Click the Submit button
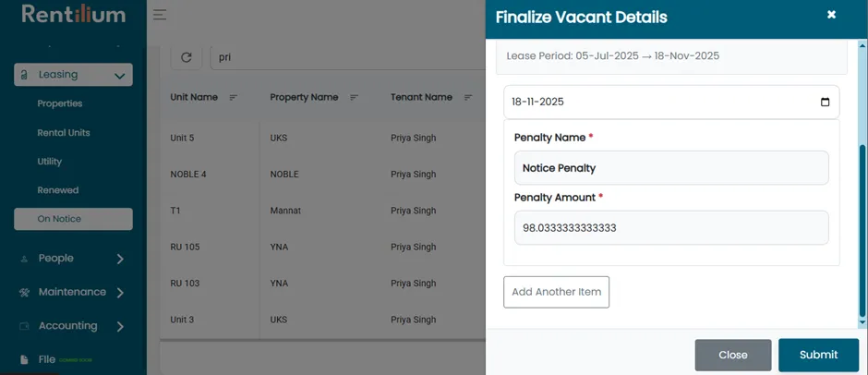 (x=818, y=355)
